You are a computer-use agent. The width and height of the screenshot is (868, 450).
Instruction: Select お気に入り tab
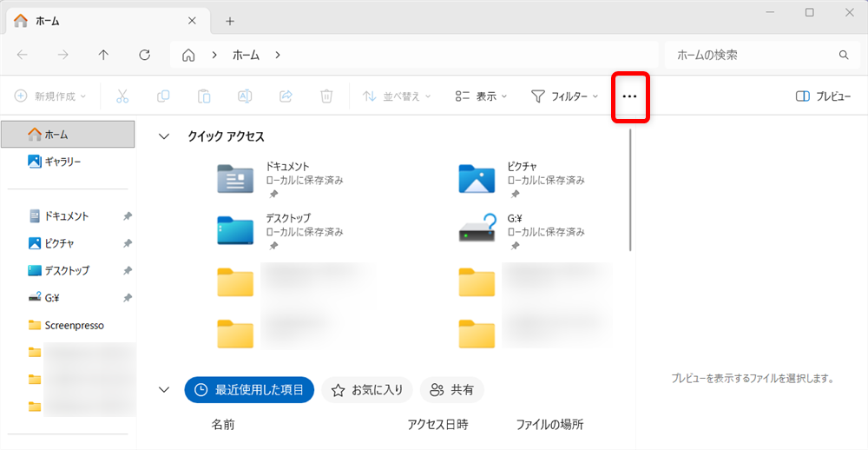(x=367, y=389)
